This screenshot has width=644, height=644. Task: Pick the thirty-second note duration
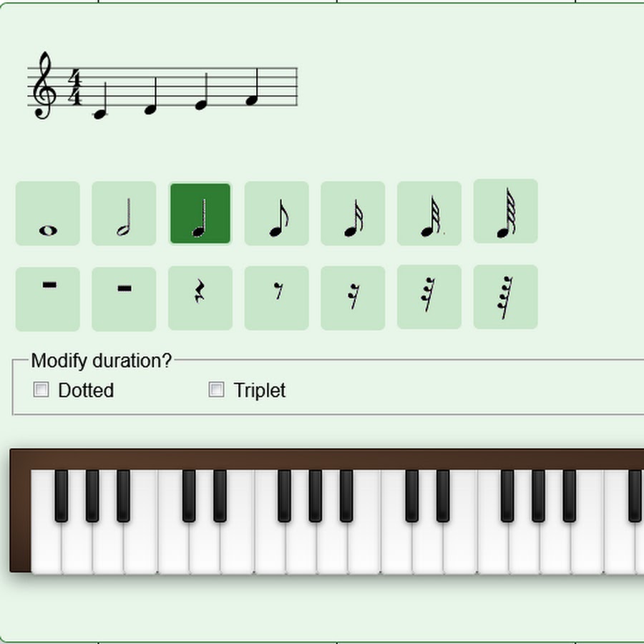tap(429, 213)
